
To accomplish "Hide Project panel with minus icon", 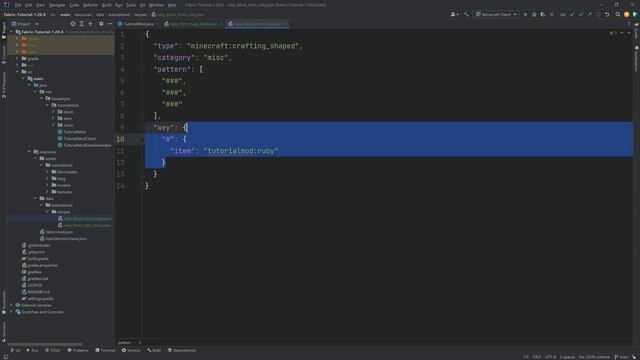I will (110, 24).
